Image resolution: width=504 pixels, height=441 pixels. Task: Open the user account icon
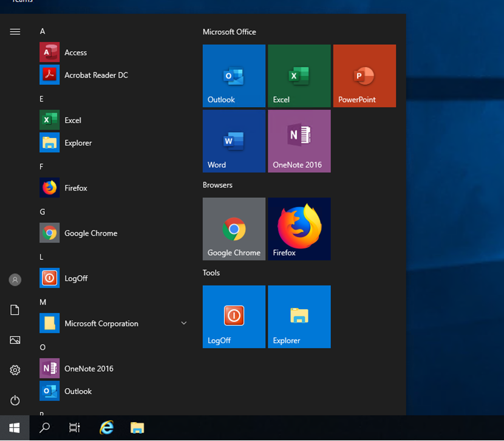click(15, 280)
